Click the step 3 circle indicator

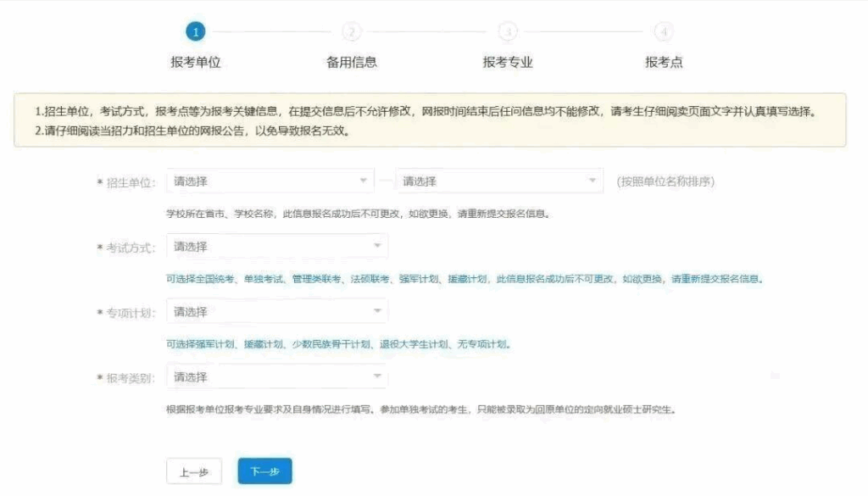(508, 31)
